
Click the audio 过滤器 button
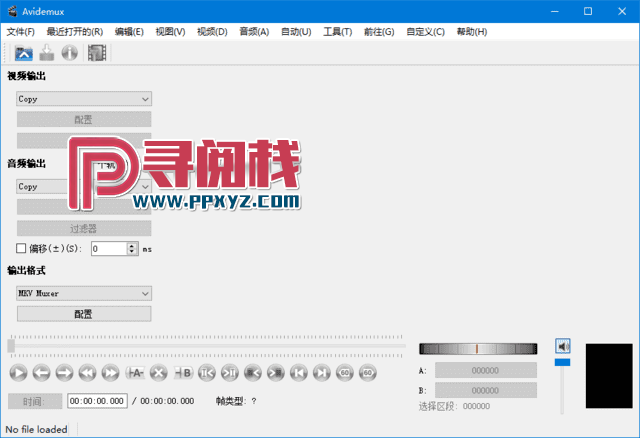(x=84, y=228)
